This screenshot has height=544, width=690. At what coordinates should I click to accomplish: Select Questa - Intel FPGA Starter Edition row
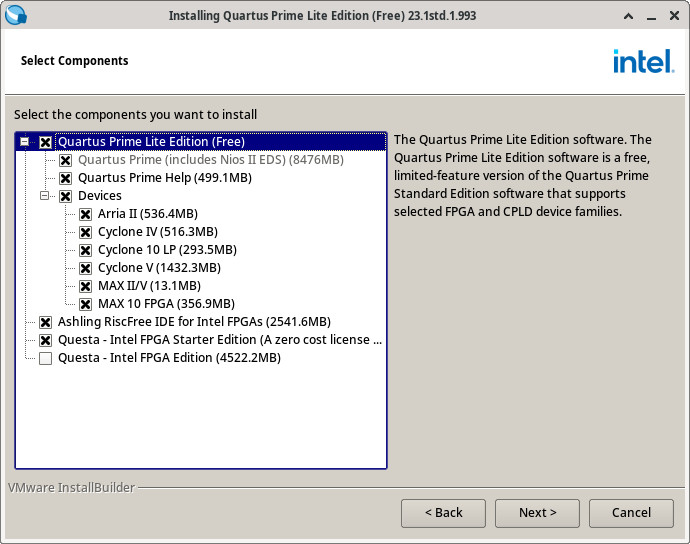tap(220, 340)
